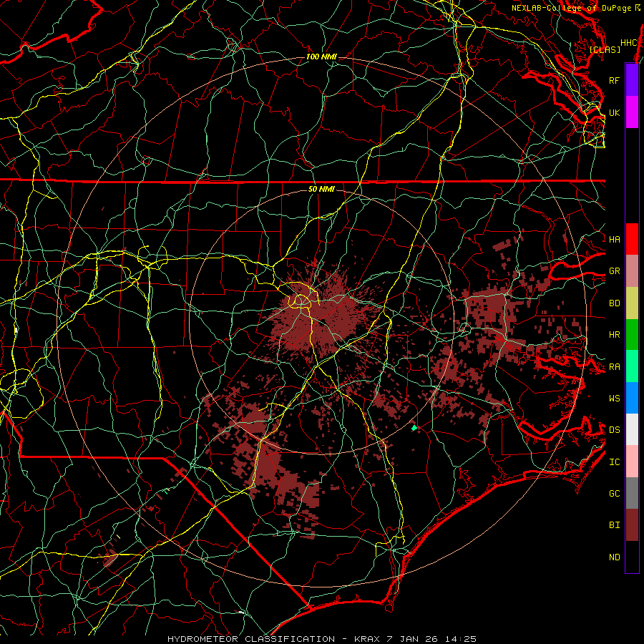This screenshot has width=644, height=644.
Task: Click the UK magenta legend swatch
Action: (x=632, y=112)
